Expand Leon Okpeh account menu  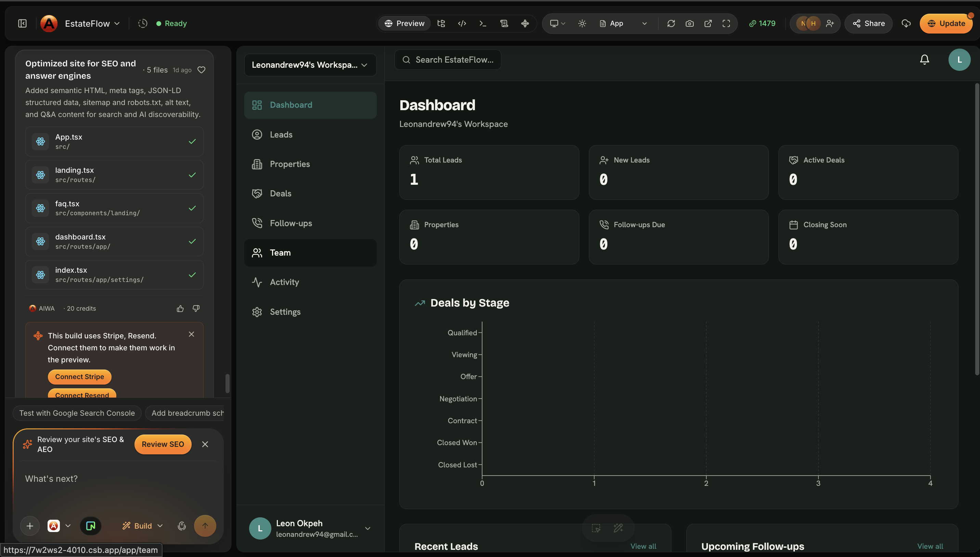coord(310,528)
